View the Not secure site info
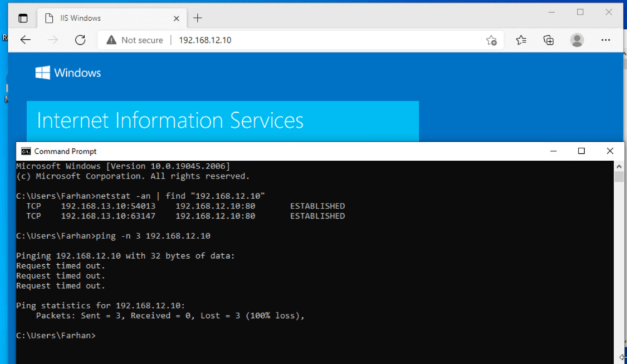Screen dimensions: 627x364 (135, 40)
